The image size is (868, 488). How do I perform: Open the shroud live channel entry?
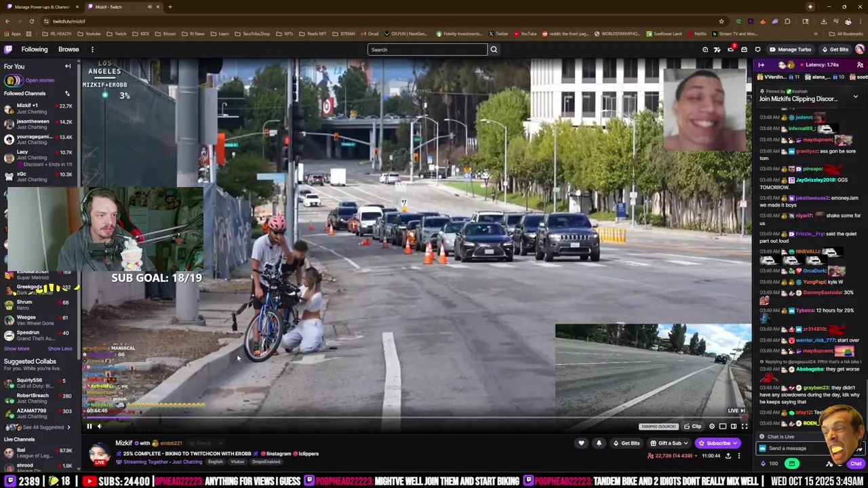[39, 468]
